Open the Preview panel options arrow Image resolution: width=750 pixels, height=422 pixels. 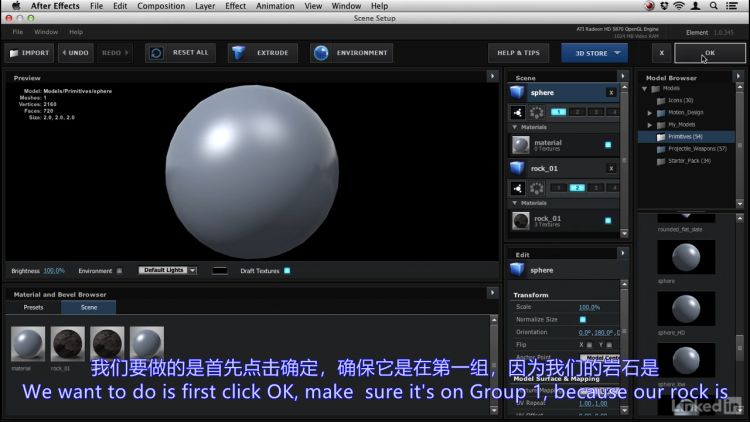coord(492,76)
